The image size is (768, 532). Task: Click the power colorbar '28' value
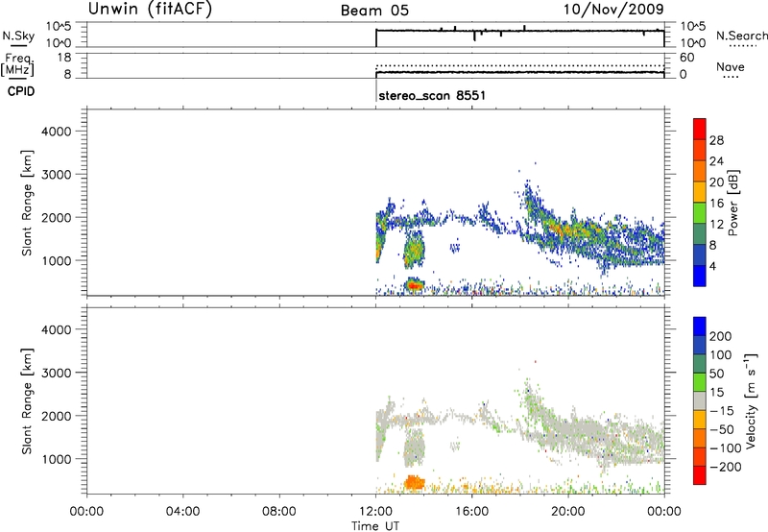[x=716, y=140]
